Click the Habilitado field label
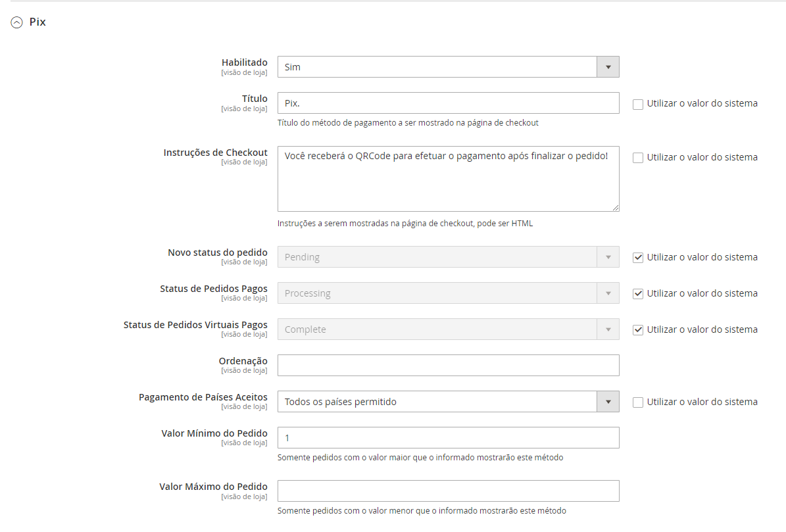786x532 pixels. pyautogui.click(x=245, y=62)
